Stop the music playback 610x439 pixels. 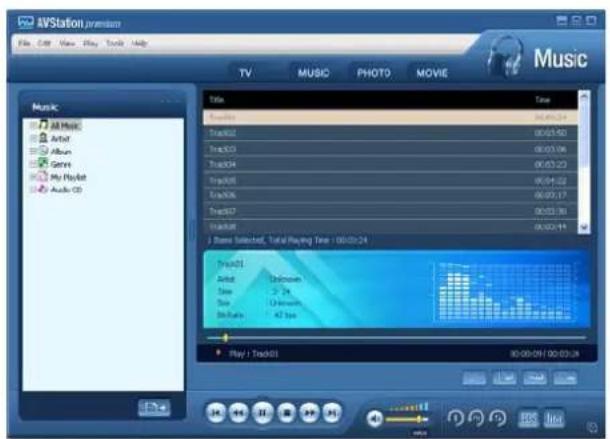tap(287, 412)
